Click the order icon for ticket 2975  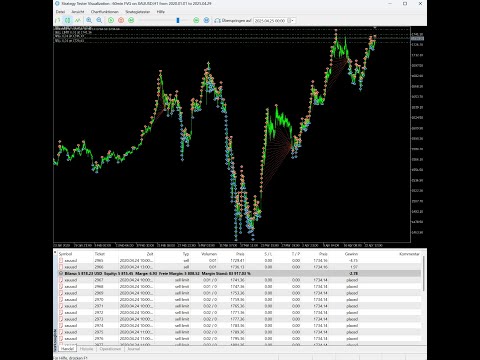pos(61,332)
